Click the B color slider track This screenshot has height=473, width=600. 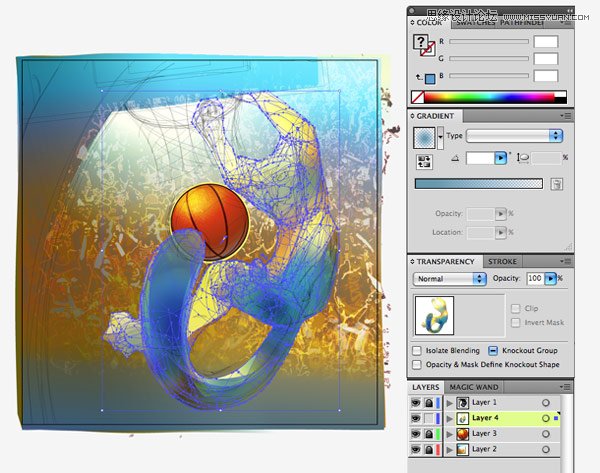(x=489, y=76)
